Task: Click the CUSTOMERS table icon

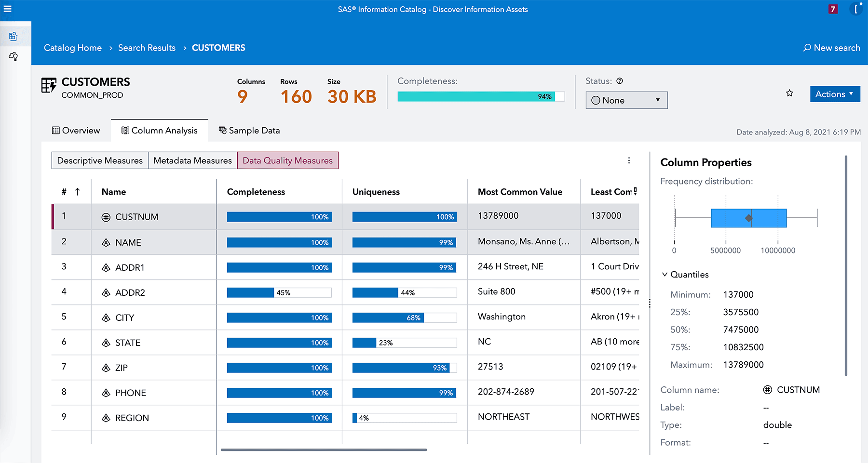Action: (49, 85)
